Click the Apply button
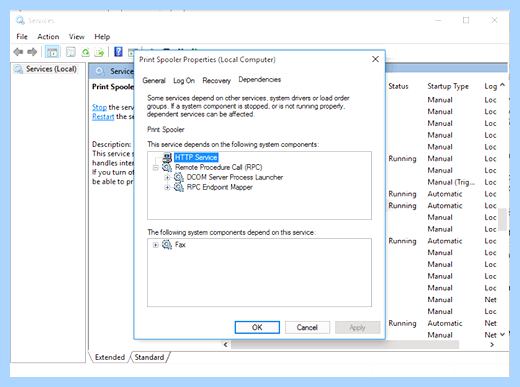 (x=357, y=327)
